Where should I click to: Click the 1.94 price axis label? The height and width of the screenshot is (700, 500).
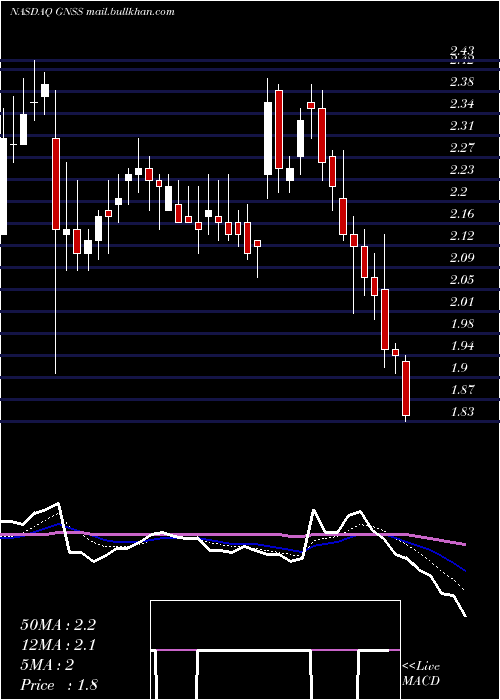(462, 346)
